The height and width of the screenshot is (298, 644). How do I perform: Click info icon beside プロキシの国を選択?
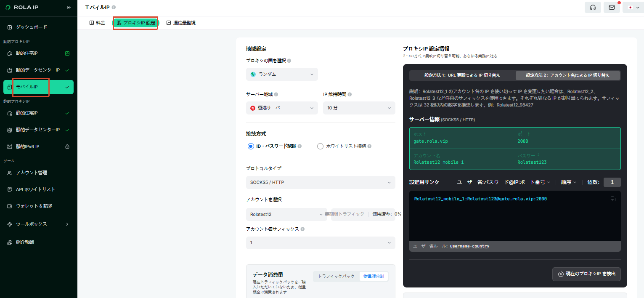click(289, 61)
